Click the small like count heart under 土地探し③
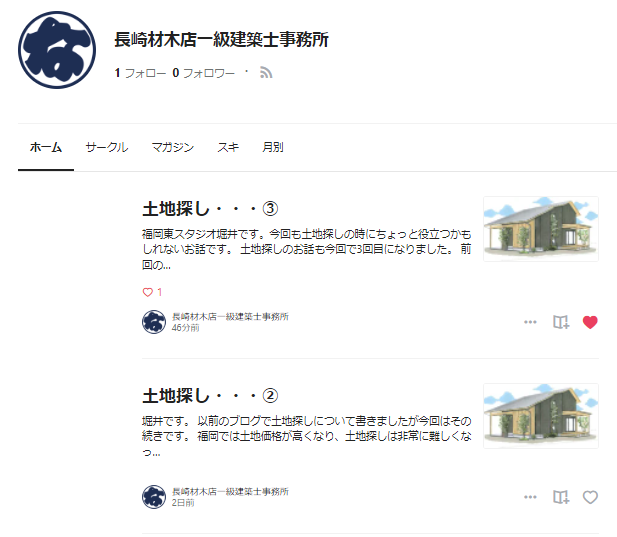 click(x=148, y=292)
